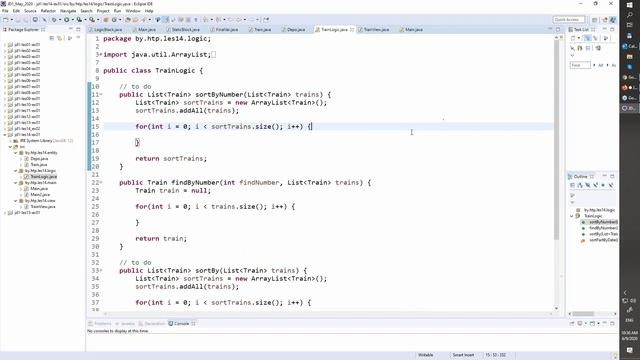Close the TrainLogic.java editor tab
Image resolution: width=640 pixels, height=360 pixels.
point(352,29)
